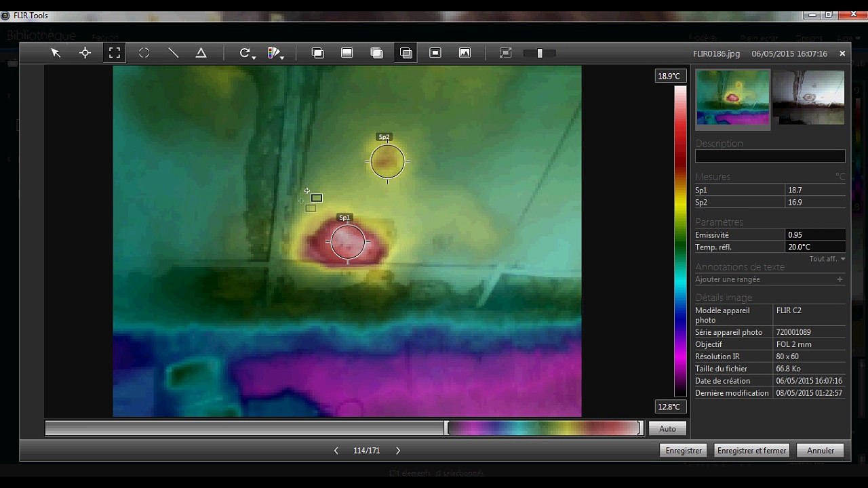The height and width of the screenshot is (488, 868).
Task: Select the box area measurement tool
Action: pos(115,53)
